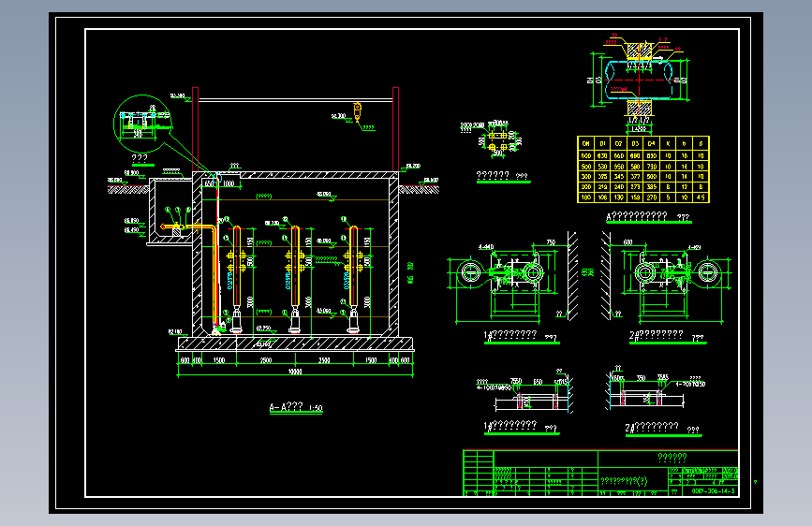Select the D3 header cell in the table
The height and width of the screenshot is (526, 812).
[635, 143]
